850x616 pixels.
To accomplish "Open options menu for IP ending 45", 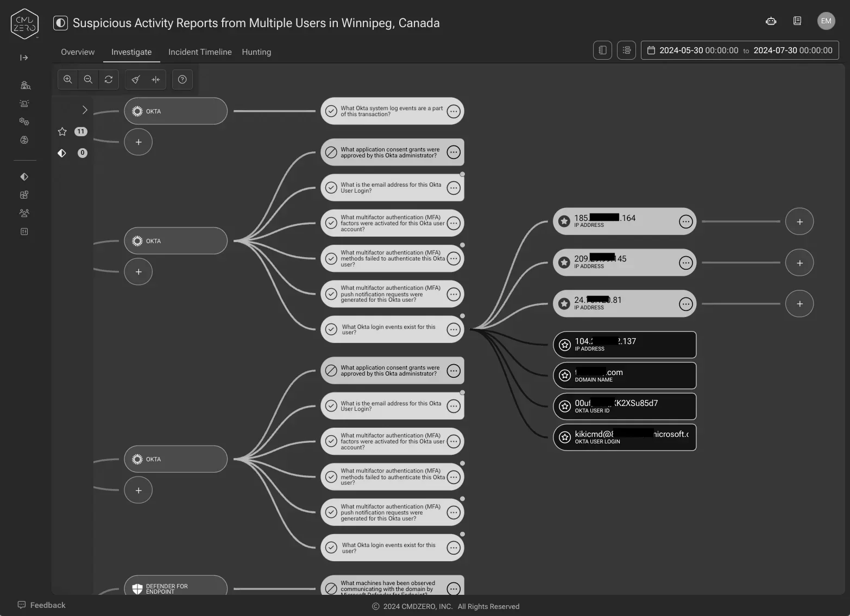I will click(x=686, y=263).
